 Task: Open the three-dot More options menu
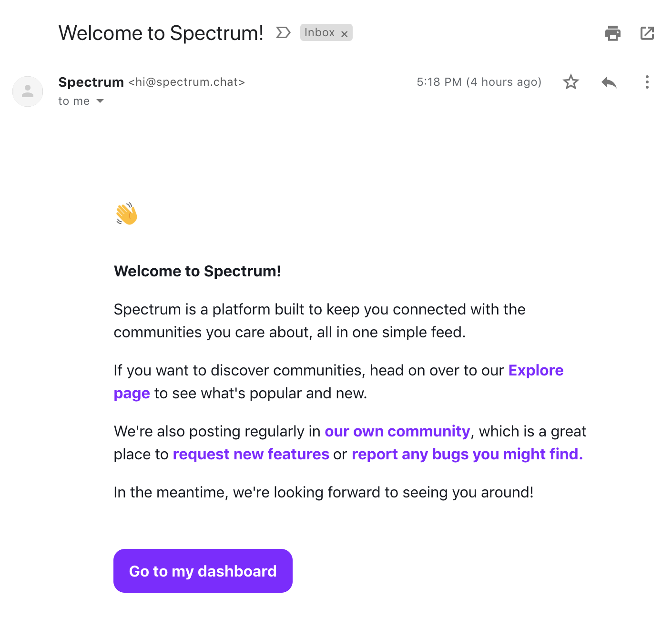[647, 82]
